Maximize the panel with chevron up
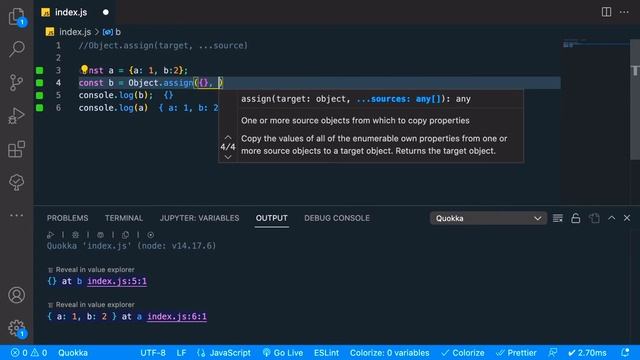Viewport: 640px width, 360px height. point(611,218)
